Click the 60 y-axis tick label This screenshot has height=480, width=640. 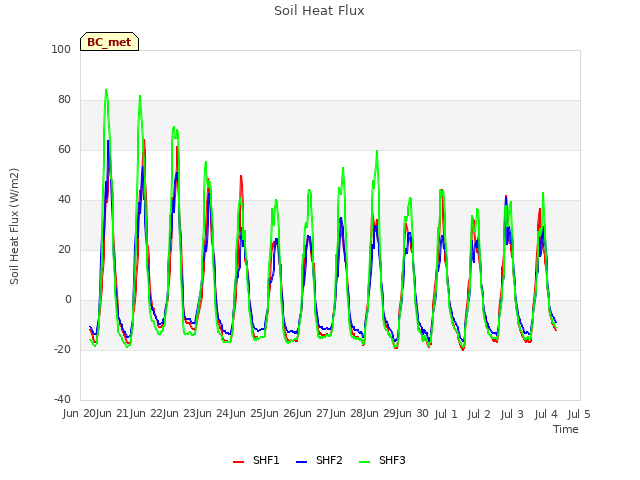64,150
